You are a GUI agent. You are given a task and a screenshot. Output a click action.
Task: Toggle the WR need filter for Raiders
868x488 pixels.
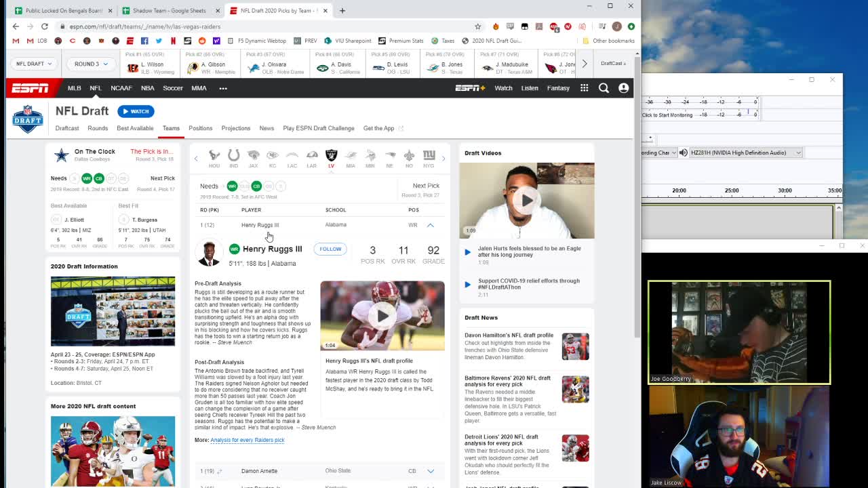coord(232,186)
